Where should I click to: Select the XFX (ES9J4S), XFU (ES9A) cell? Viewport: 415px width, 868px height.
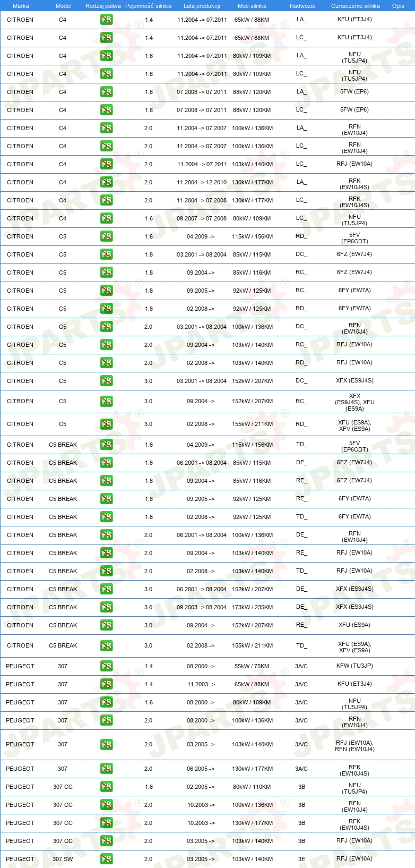(355, 402)
